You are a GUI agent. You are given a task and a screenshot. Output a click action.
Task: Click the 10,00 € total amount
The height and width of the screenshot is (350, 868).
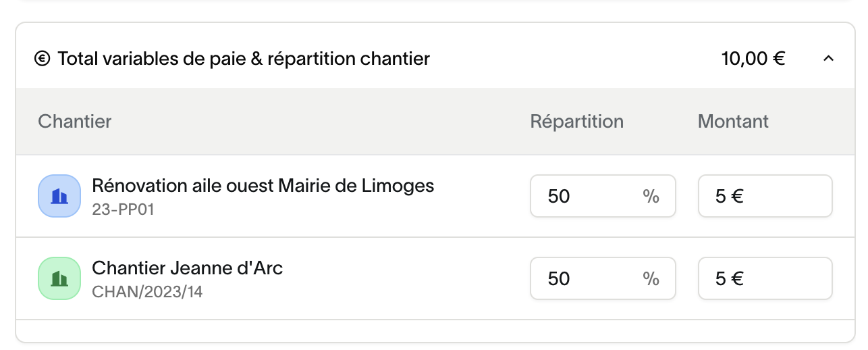753,59
